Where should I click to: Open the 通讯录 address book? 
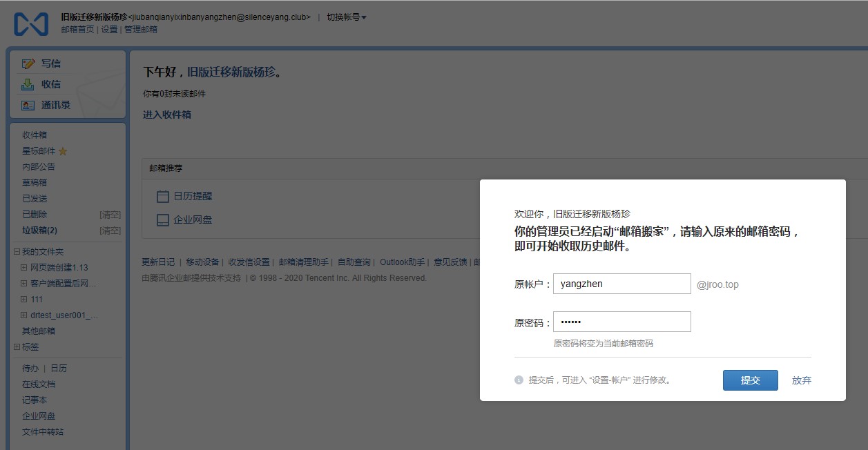pos(56,105)
